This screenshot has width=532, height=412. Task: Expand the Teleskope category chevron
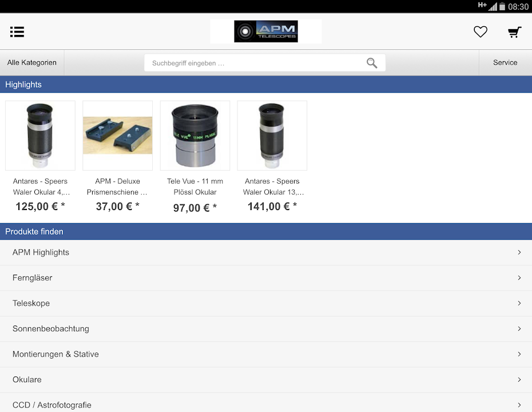519,303
